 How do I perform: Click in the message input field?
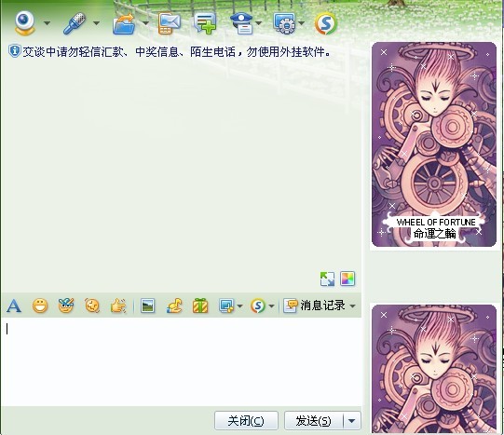point(182,361)
